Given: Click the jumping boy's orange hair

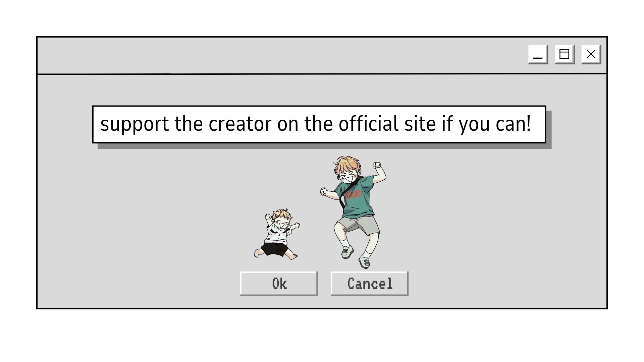Looking at the screenshot, I should pyautogui.click(x=347, y=165).
